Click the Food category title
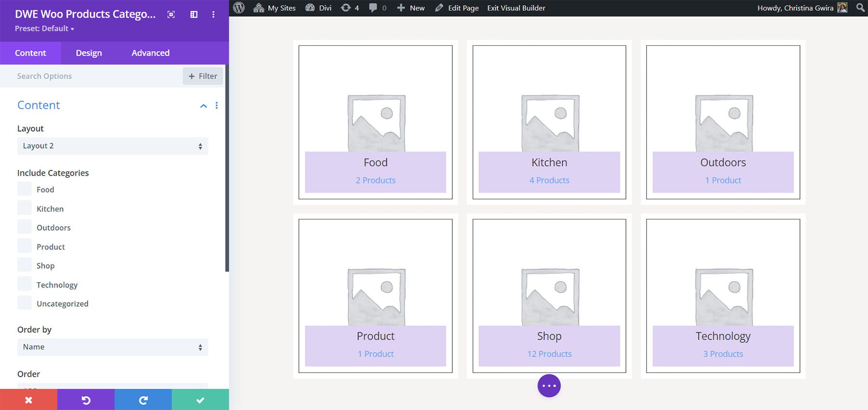Screen dimensions: 868x410 376,163
